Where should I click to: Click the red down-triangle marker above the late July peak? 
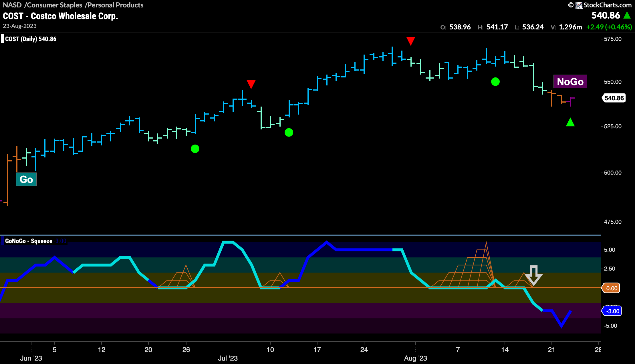click(410, 41)
